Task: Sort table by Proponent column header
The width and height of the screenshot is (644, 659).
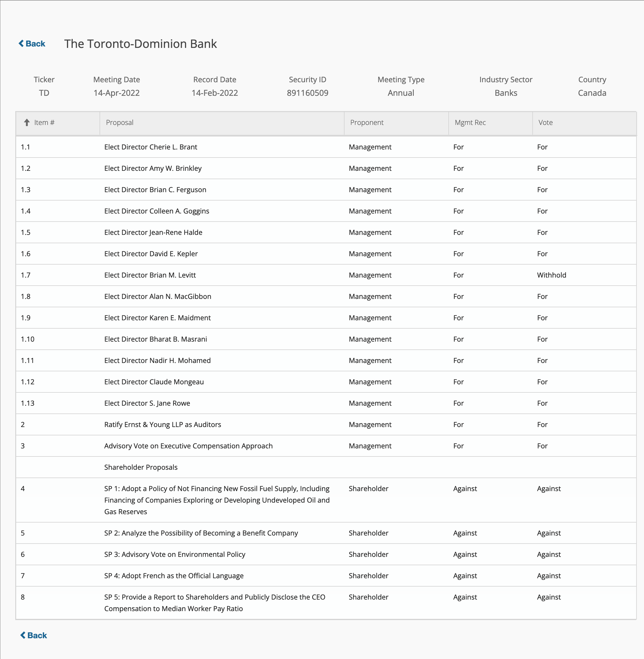Action: pyautogui.click(x=367, y=122)
